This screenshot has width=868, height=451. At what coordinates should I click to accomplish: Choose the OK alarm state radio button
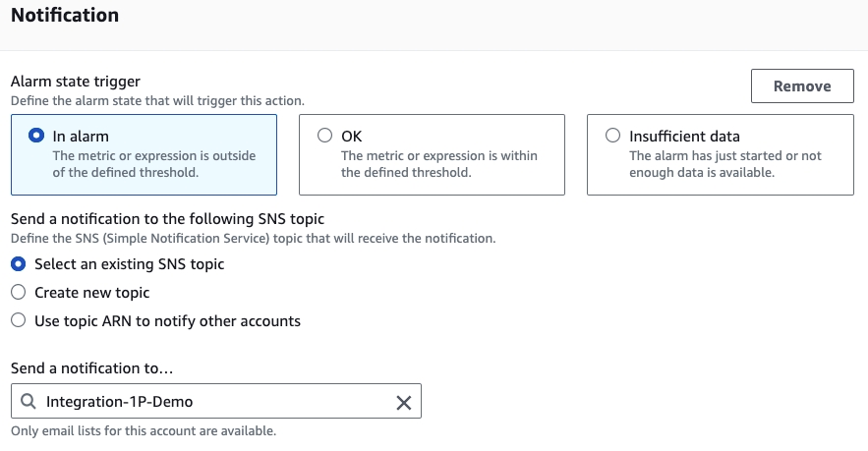325,137
